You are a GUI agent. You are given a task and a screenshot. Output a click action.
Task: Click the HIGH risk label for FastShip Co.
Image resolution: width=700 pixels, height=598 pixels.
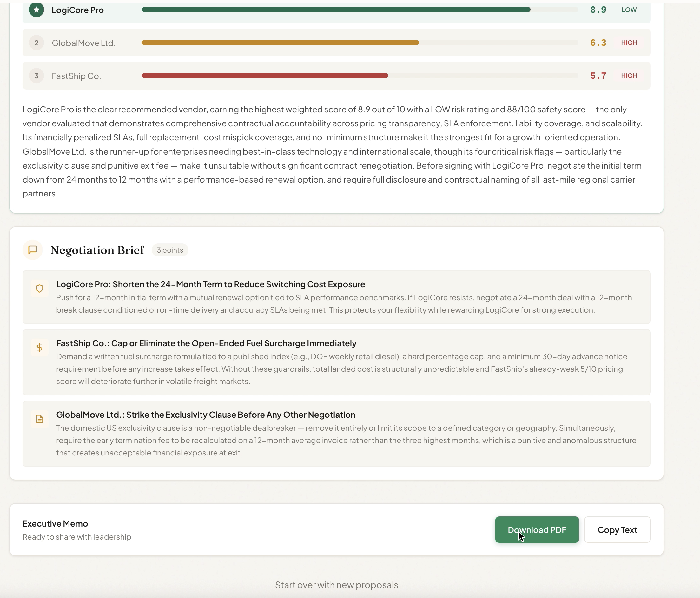coord(629,76)
